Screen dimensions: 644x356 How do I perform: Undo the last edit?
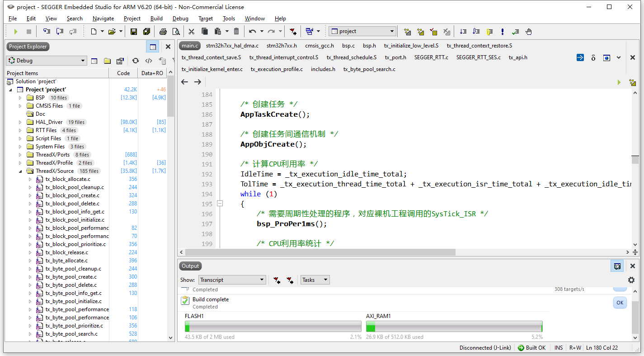(253, 31)
